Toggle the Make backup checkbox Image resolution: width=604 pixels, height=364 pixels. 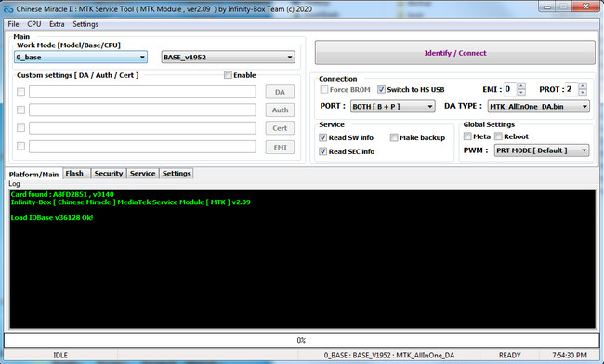[394, 137]
